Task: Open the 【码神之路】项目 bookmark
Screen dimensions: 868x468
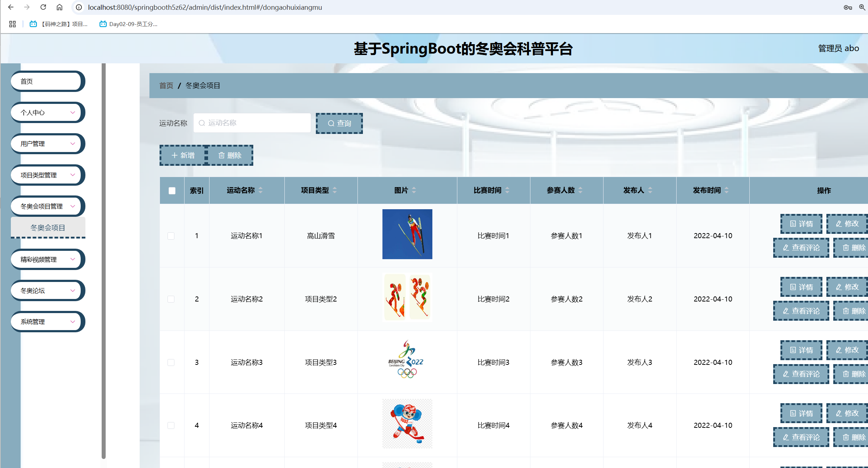Action: (x=59, y=24)
